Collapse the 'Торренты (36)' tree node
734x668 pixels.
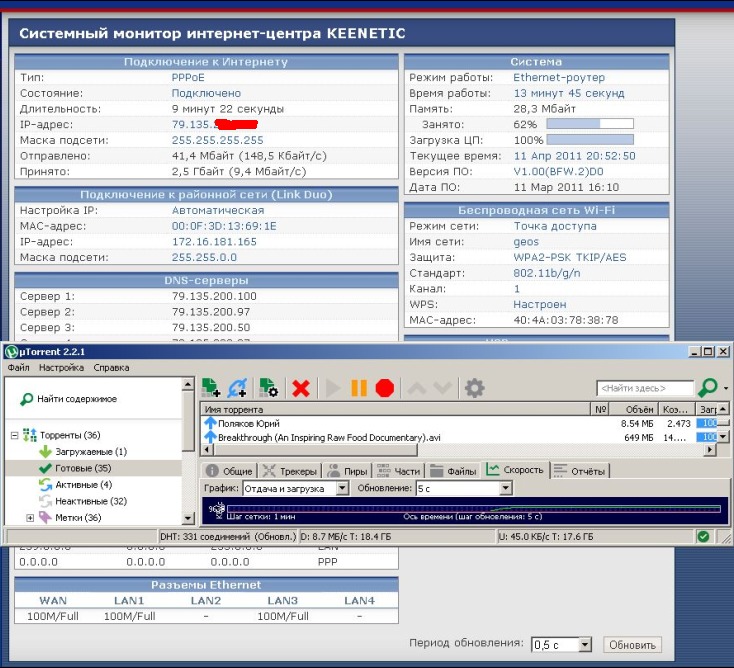pos(15,435)
